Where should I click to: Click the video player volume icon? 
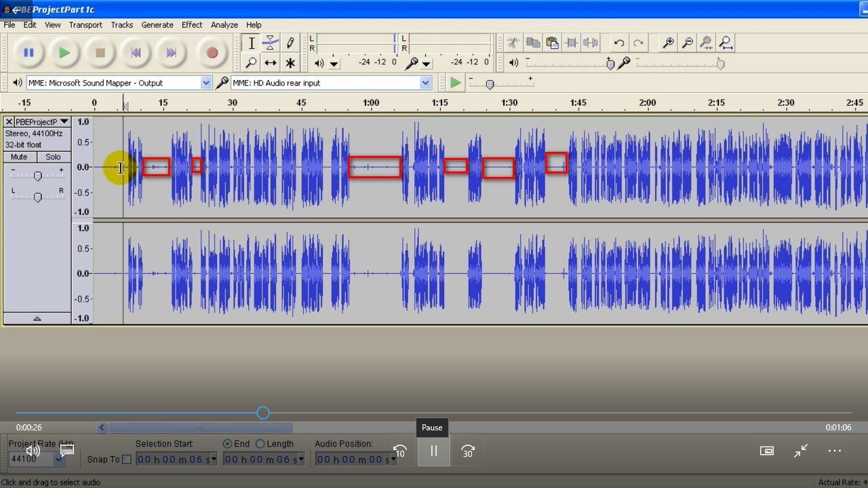coord(33,451)
